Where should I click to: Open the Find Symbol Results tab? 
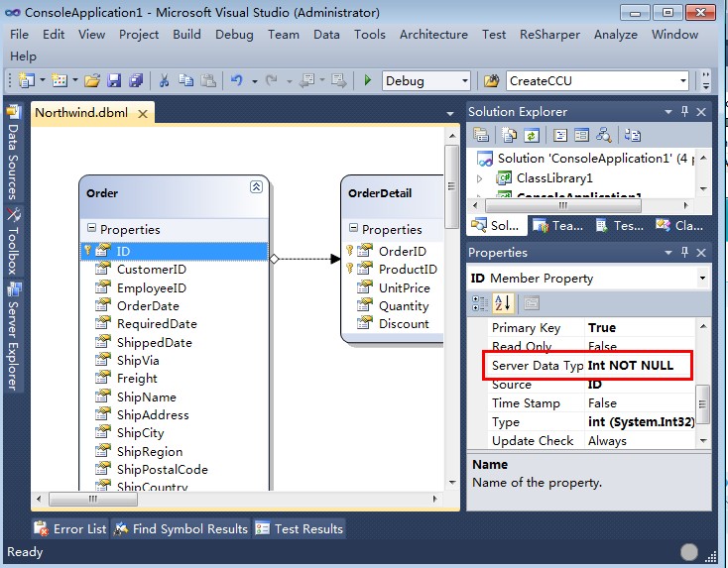coord(182,528)
